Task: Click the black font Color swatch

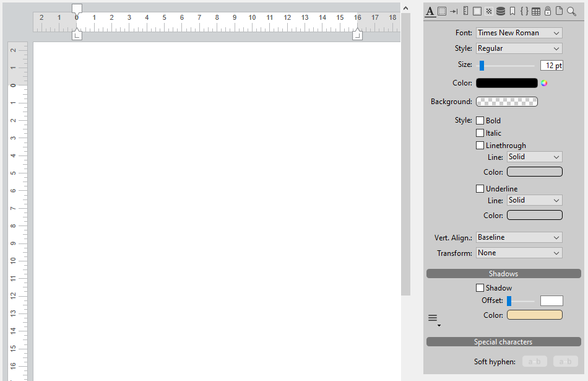Action: (506, 83)
